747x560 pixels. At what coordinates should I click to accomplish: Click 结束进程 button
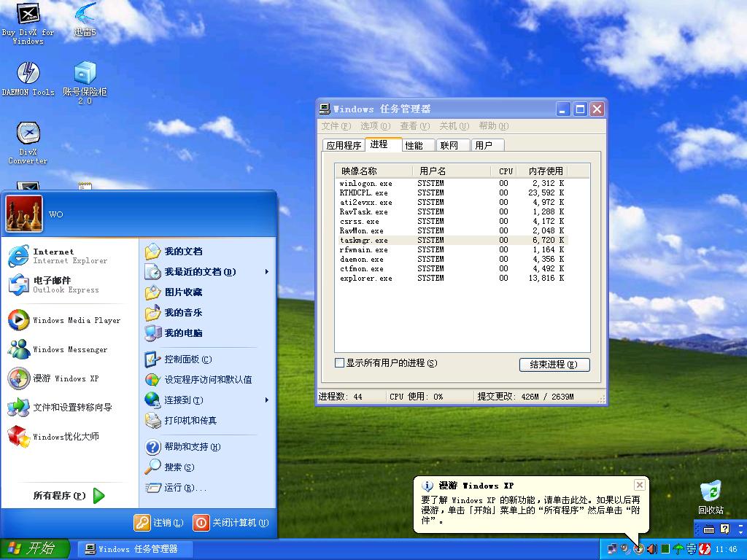coord(554,365)
